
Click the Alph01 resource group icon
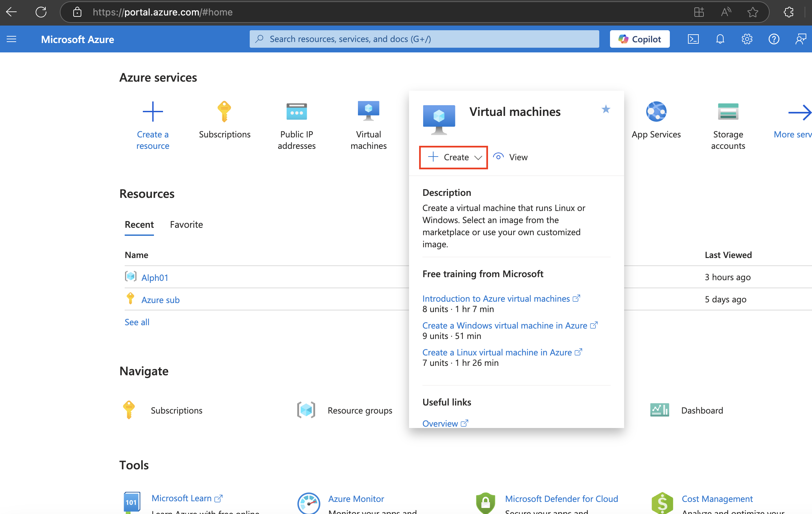[x=130, y=276]
